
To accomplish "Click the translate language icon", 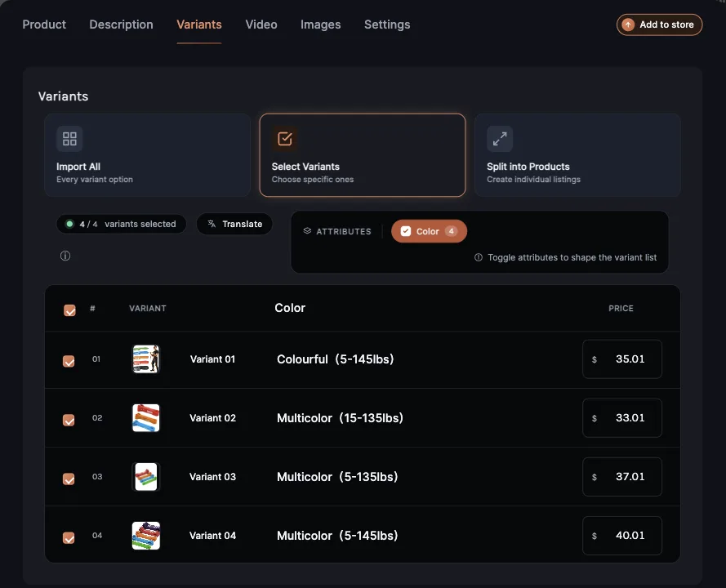I will click(x=212, y=224).
